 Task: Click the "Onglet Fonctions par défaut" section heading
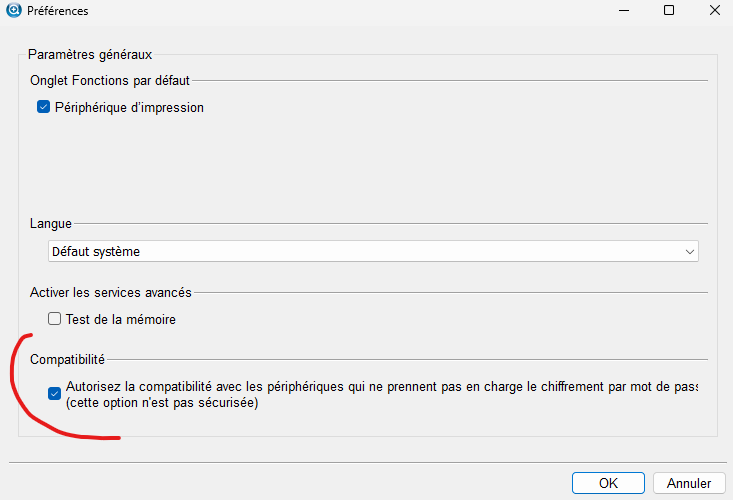tap(110, 80)
